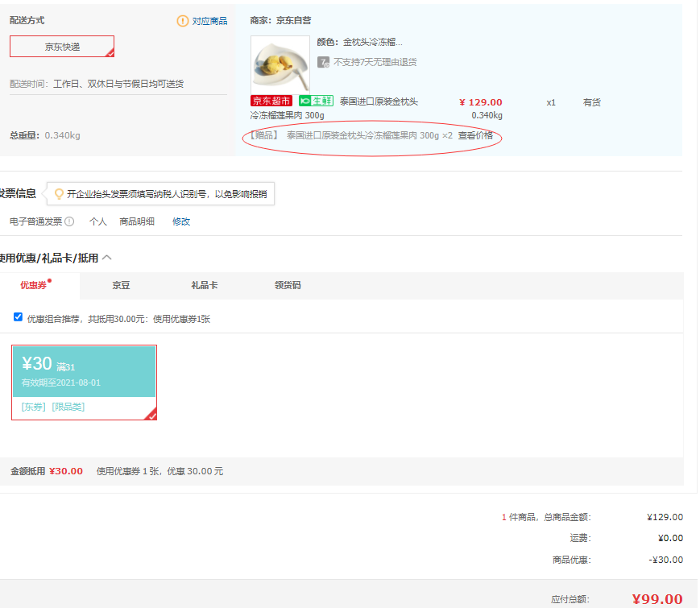The width and height of the screenshot is (700, 608).
Task: Switch to the 领货码 tab
Action: pos(288,285)
